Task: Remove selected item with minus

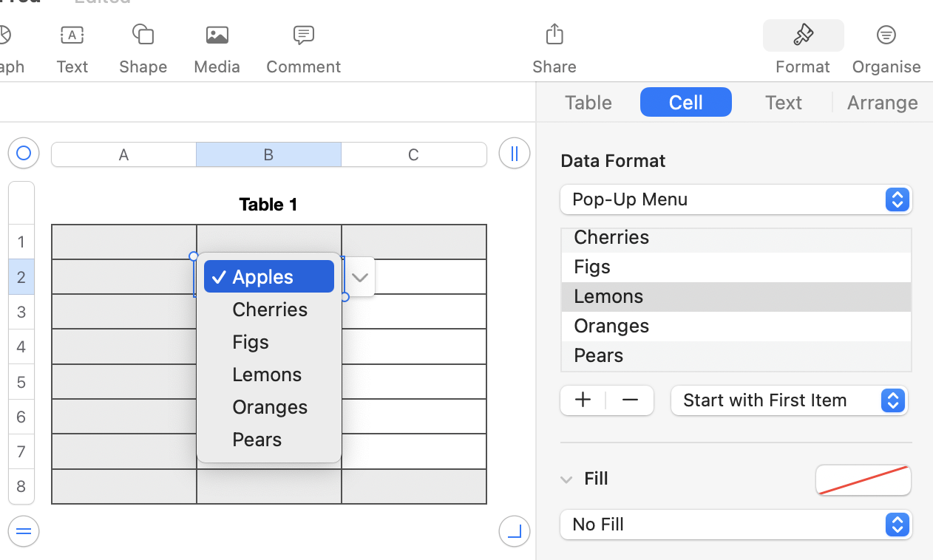Action: coord(630,400)
